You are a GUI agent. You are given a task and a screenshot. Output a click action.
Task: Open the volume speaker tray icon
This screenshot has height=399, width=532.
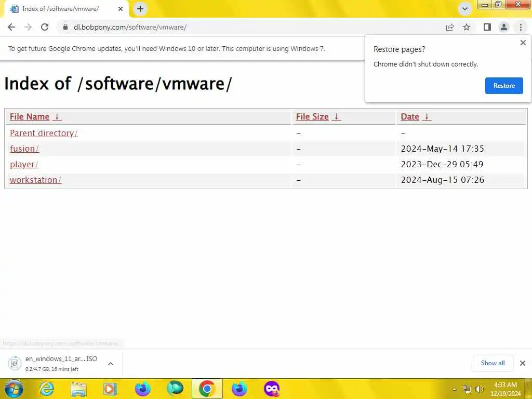479,390
